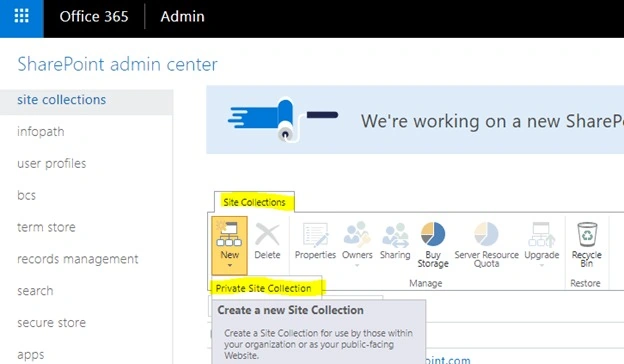This screenshot has height=364, width=624.
Task: Go to records management
Action: (x=78, y=259)
